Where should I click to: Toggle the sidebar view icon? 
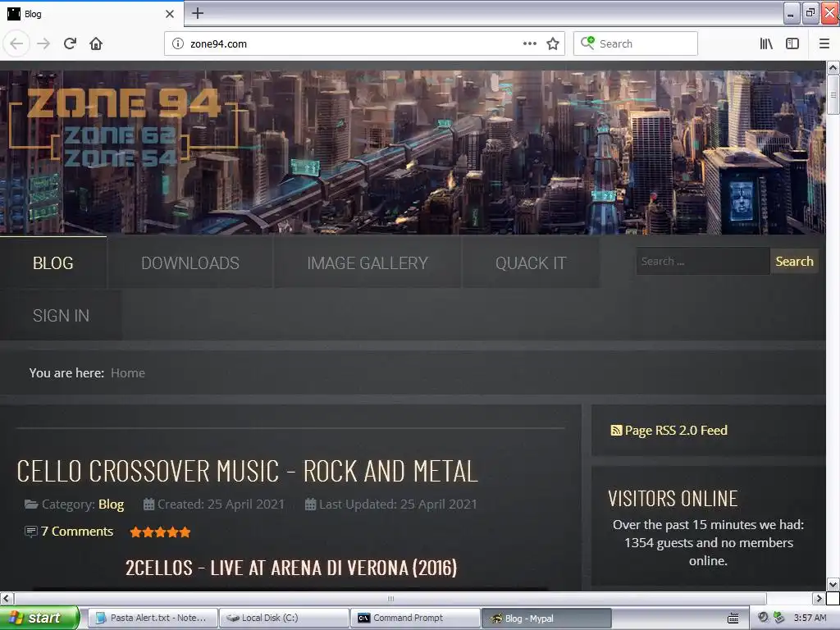click(792, 43)
